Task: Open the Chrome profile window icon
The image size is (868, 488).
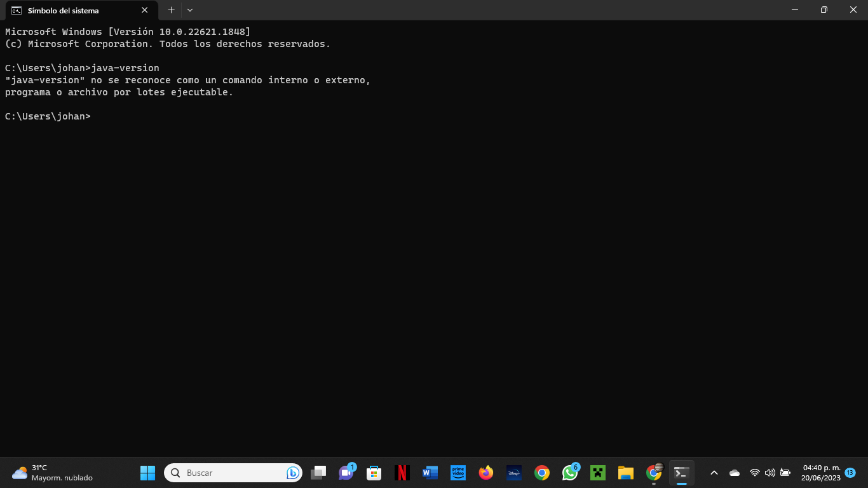Action: point(654,473)
